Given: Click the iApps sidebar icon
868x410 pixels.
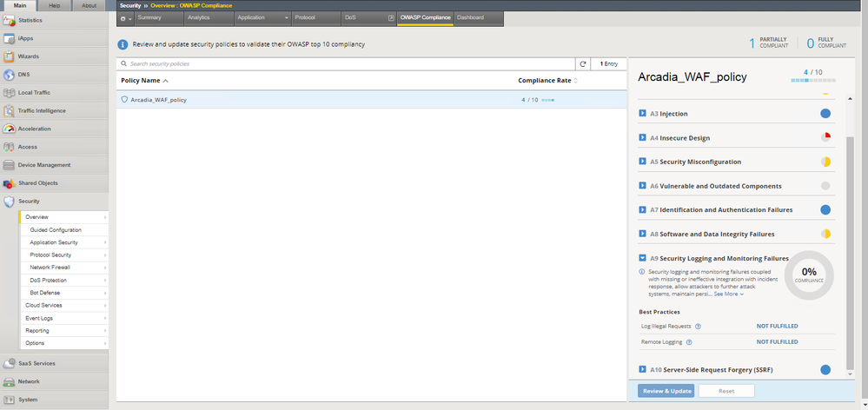Looking at the screenshot, I should click(x=9, y=39).
